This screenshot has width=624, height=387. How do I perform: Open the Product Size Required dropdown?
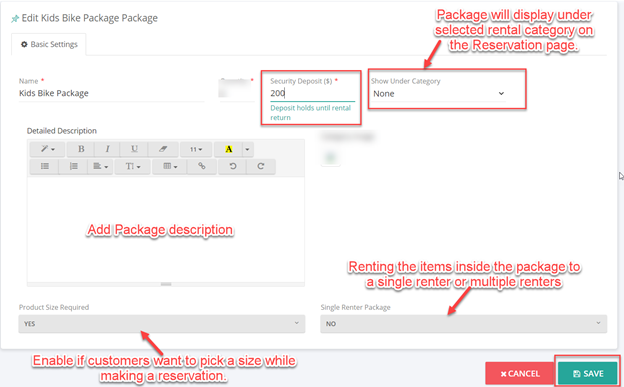(162, 324)
